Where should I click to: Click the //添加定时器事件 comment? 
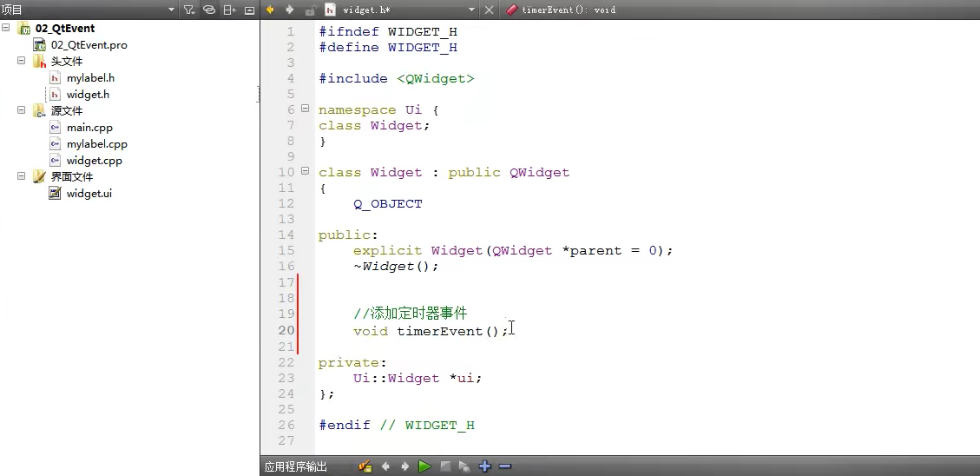point(410,314)
